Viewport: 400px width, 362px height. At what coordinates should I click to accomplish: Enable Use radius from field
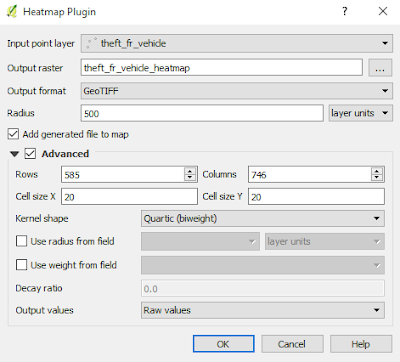point(21,241)
